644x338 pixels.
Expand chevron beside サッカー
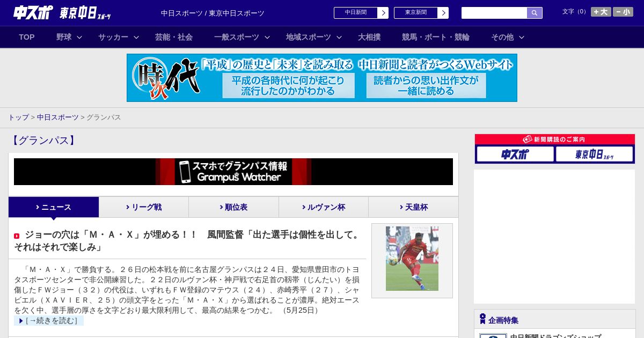point(136,37)
